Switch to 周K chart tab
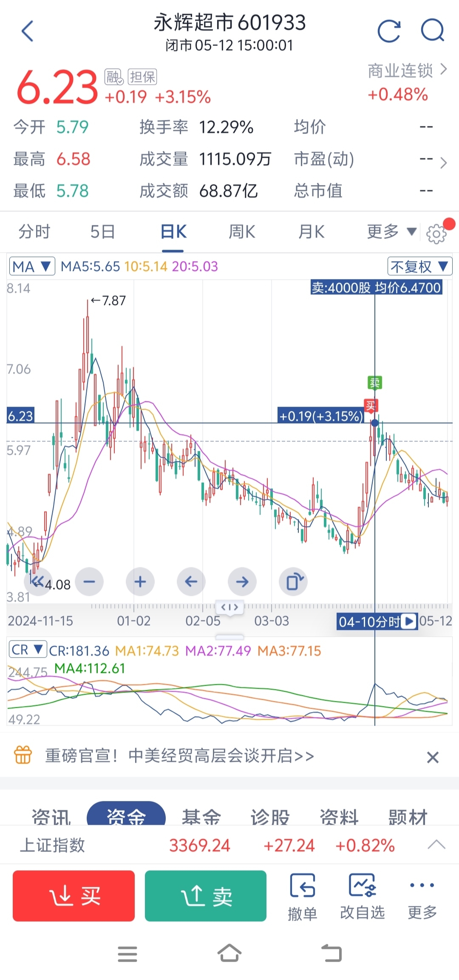This screenshot has width=459, height=980. tap(242, 232)
